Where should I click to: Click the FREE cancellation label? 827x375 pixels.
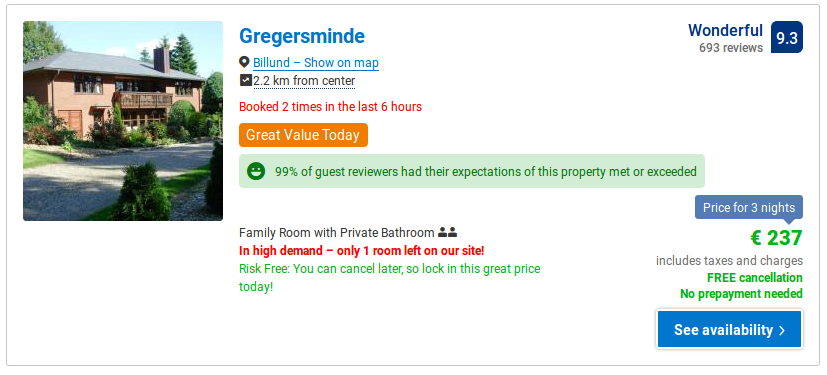755,277
